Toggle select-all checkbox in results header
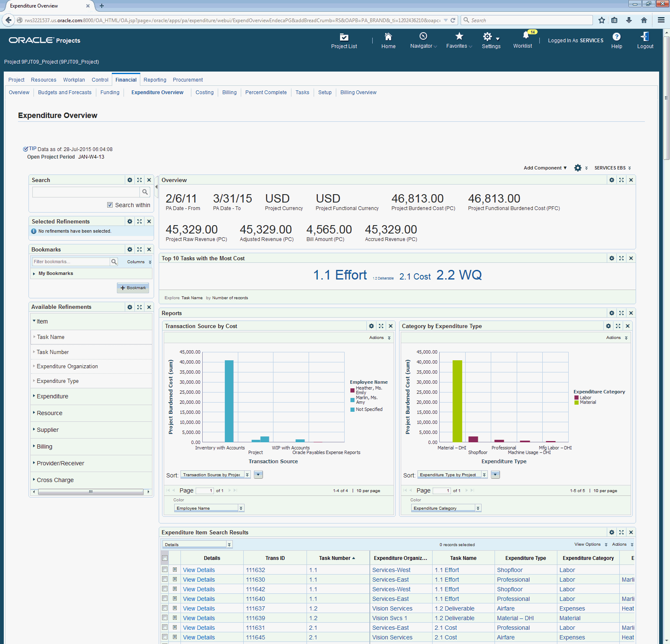 coord(165,558)
